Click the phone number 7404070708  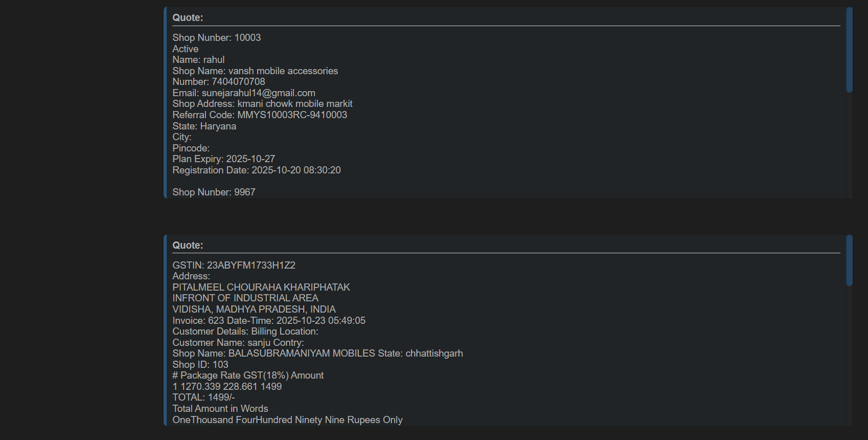238,82
